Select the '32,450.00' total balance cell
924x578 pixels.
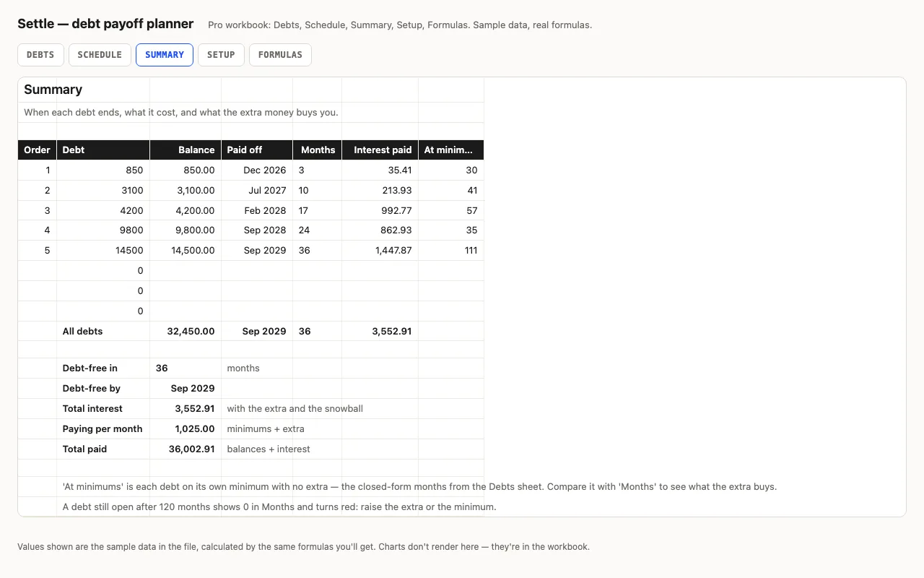click(186, 331)
